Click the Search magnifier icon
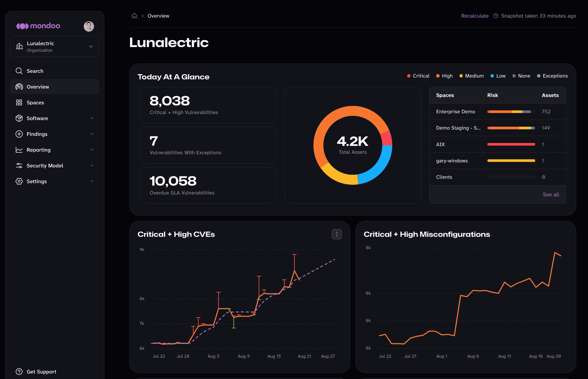Screen dimensions: 588x379 tap(19, 71)
